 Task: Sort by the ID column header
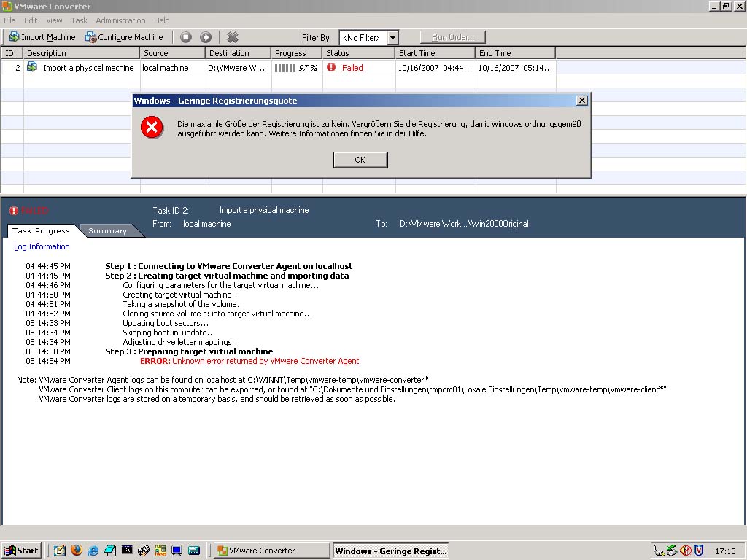(12, 53)
